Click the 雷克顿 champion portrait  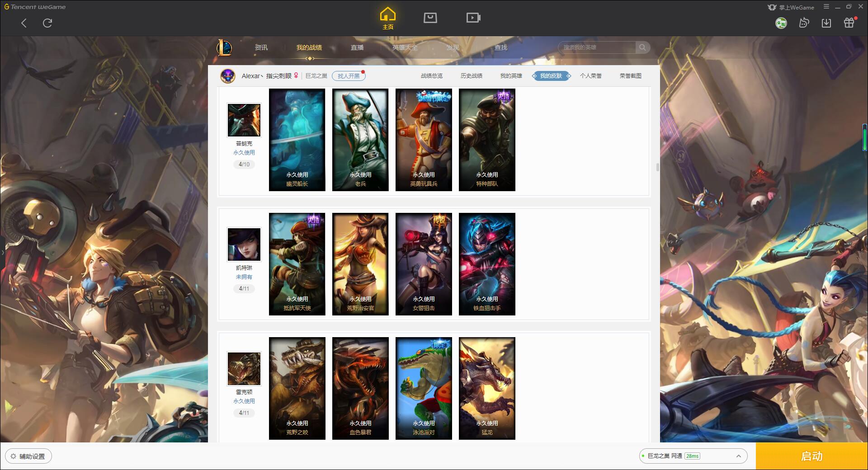tap(244, 369)
